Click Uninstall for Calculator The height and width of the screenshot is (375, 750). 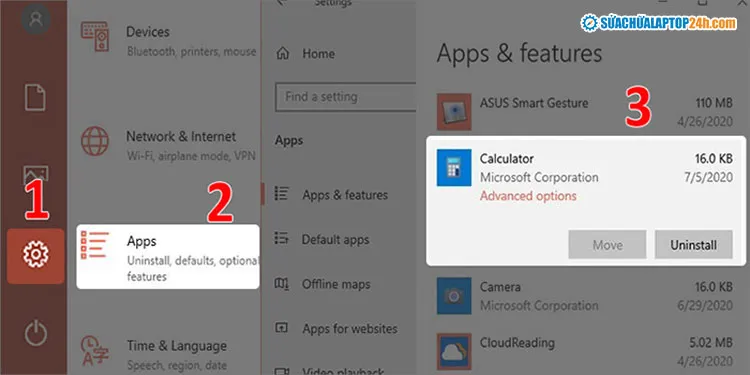click(x=694, y=245)
